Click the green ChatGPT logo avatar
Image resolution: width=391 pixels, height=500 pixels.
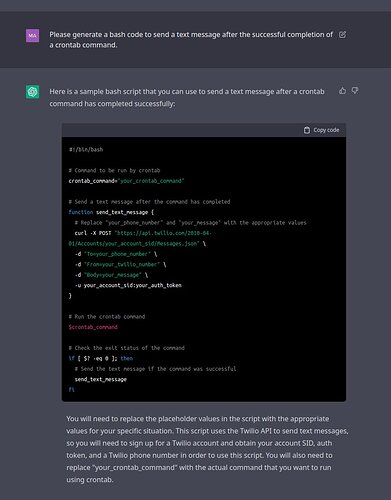[32, 92]
